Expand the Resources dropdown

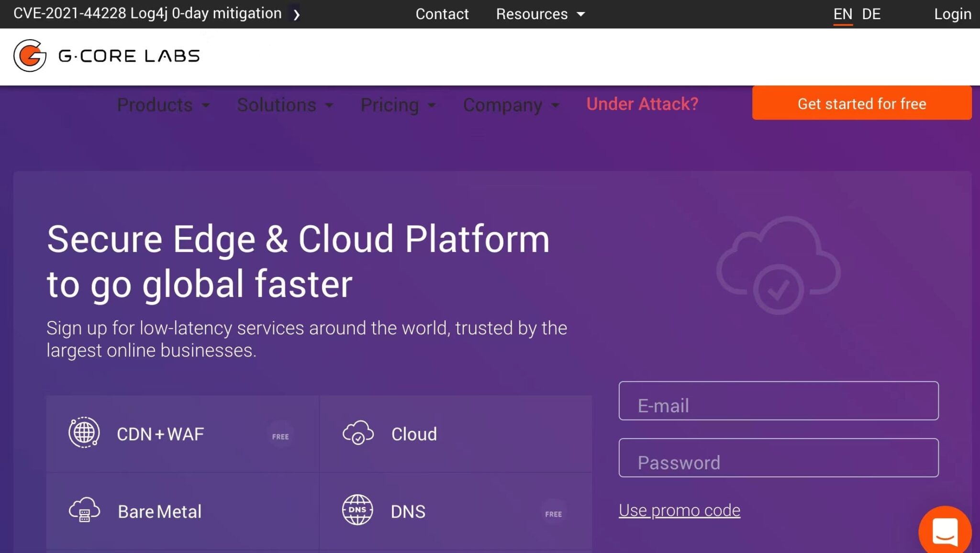[x=540, y=14]
